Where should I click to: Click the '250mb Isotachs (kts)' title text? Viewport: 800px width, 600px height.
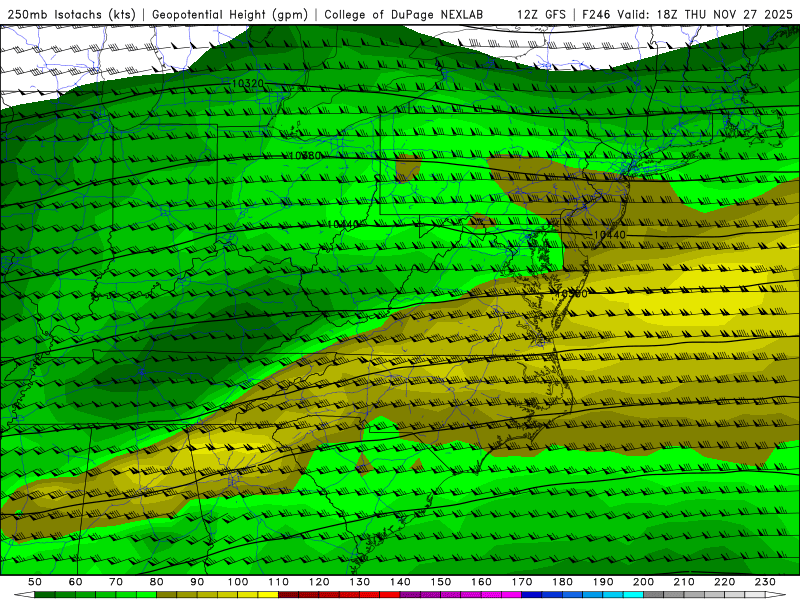pyautogui.click(x=71, y=14)
